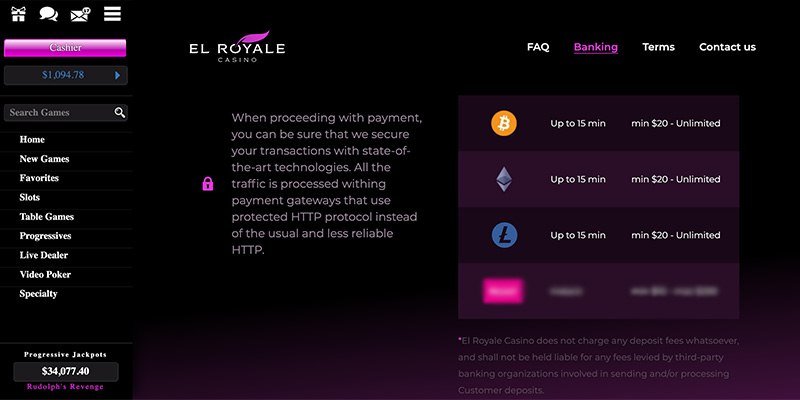The image size is (800, 400).
Task: Click the magnifying glass search icon
Action: (120, 113)
